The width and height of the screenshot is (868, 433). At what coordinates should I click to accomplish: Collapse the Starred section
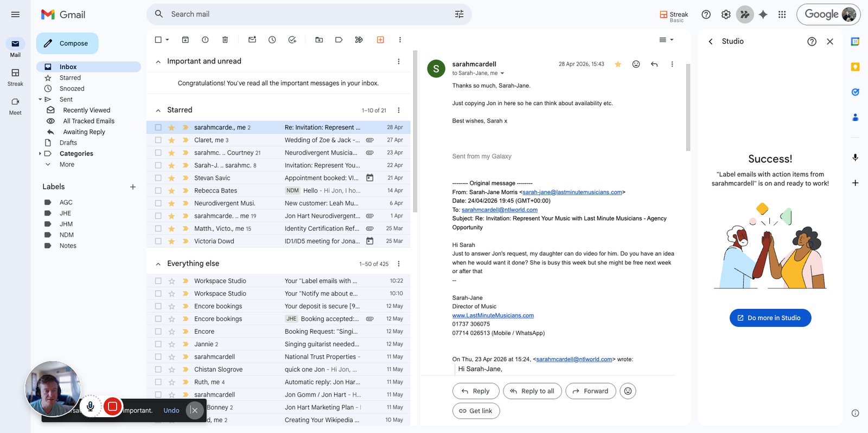pyautogui.click(x=158, y=111)
